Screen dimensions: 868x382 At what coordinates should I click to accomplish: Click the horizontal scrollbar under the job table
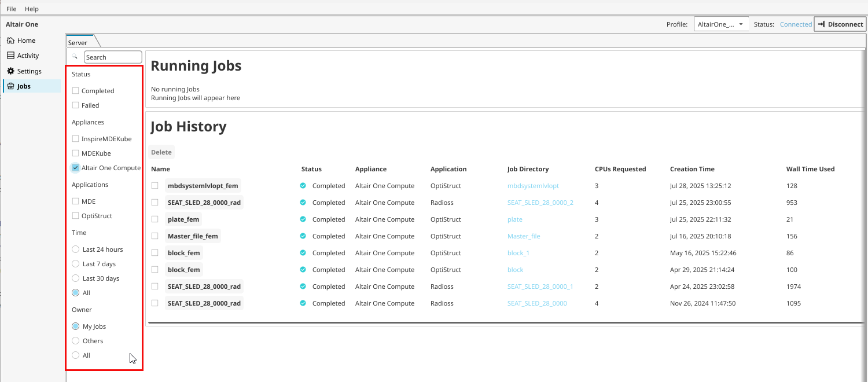coord(503,322)
